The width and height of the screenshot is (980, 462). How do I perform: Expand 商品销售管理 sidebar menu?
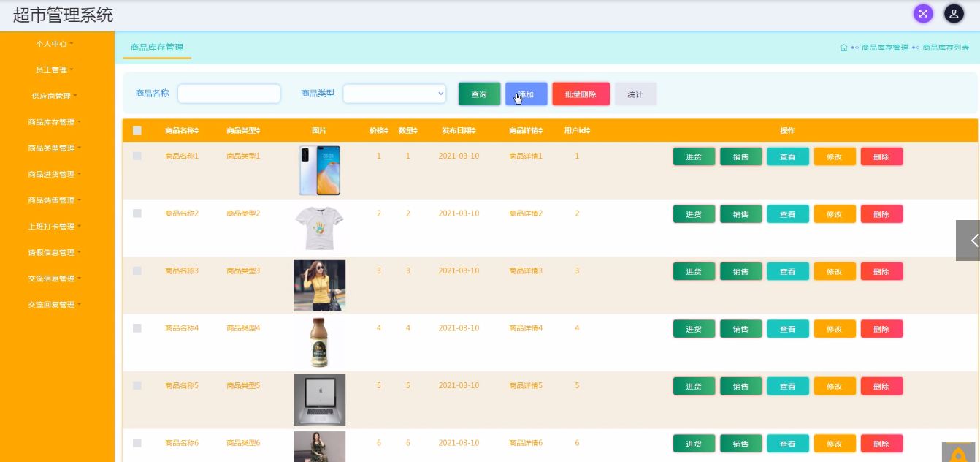[55, 200]
